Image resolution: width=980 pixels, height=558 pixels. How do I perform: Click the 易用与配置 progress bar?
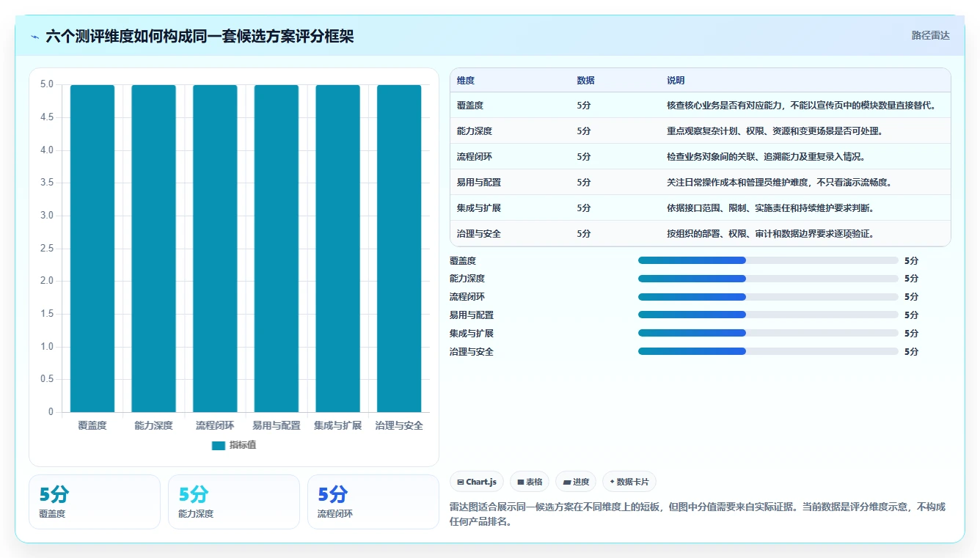(x=768, y=315)
